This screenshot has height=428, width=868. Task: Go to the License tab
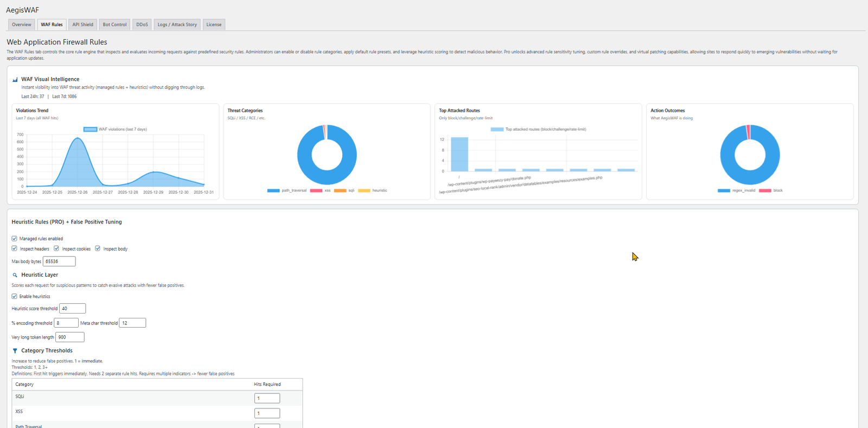[x=214, y=24]
